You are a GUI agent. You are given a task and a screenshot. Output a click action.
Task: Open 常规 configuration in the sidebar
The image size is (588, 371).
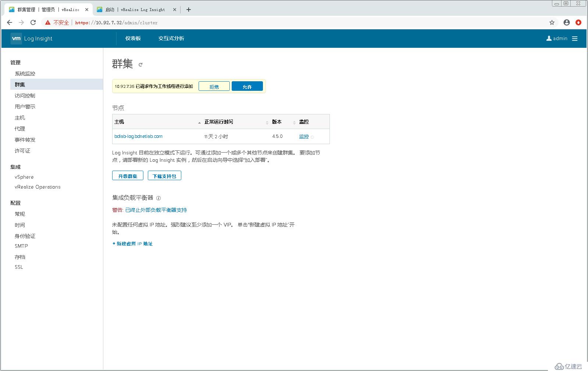click(x=20, y=214)
